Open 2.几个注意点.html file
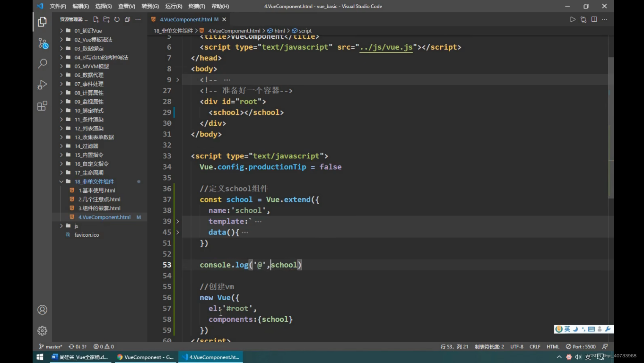The image size is (644, 363). tap(99, 199)
